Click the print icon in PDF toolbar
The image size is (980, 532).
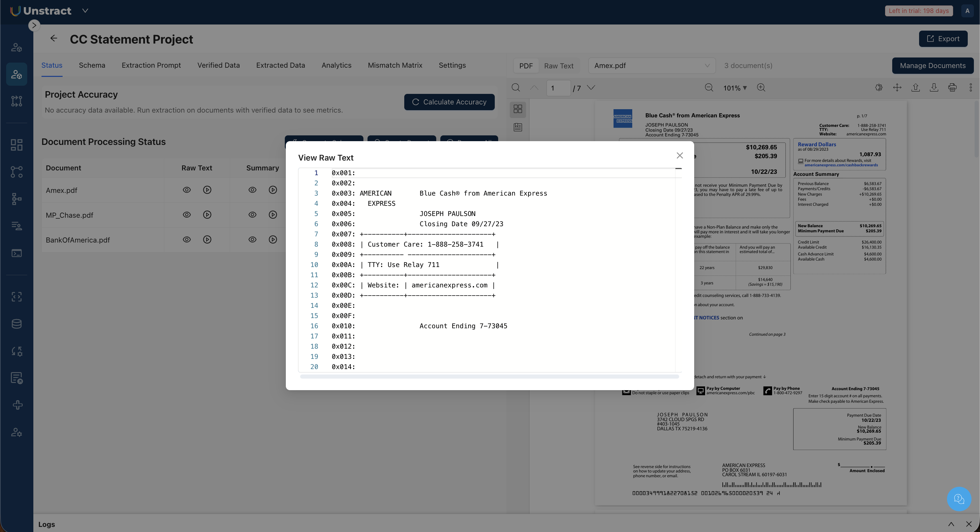coord(952,88)
